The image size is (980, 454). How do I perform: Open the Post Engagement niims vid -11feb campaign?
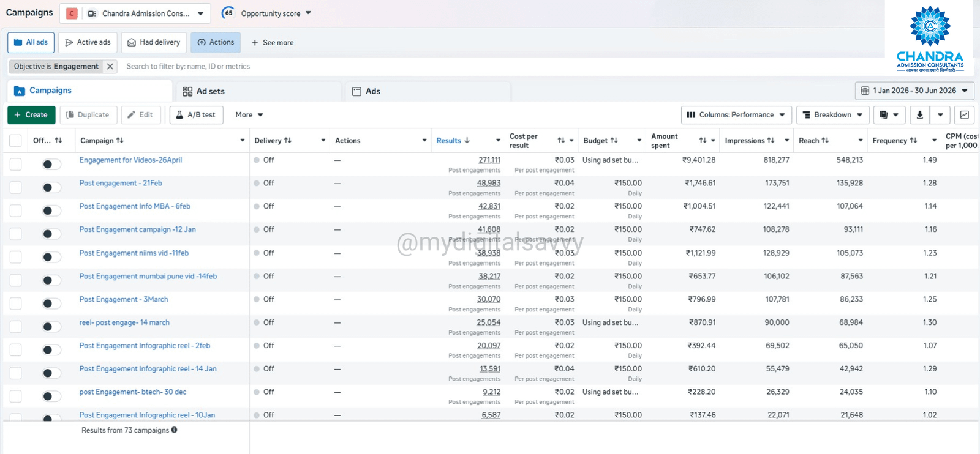tap(134, 253)
